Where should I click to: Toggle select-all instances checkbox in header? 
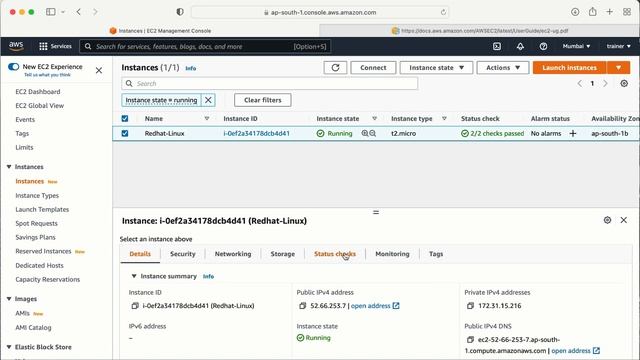(125, 119)
